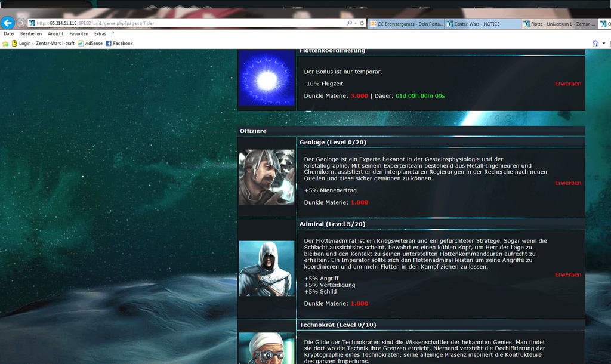Open the Facebook bookmark
The width and height of the screenshot is (611, 364).
pyautogui.click(x=119, y=43)
